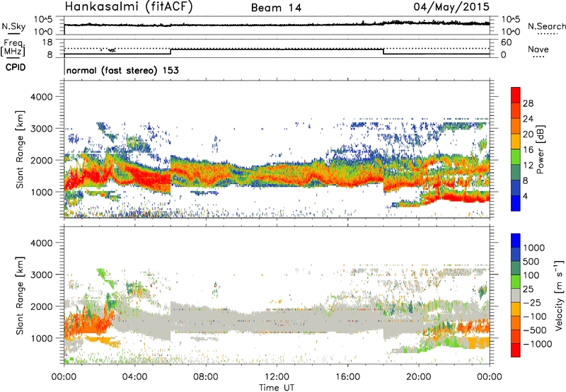Click the '-1000' tick on Velocity colorbar
The image size is (566, 392).
(537, 344)
